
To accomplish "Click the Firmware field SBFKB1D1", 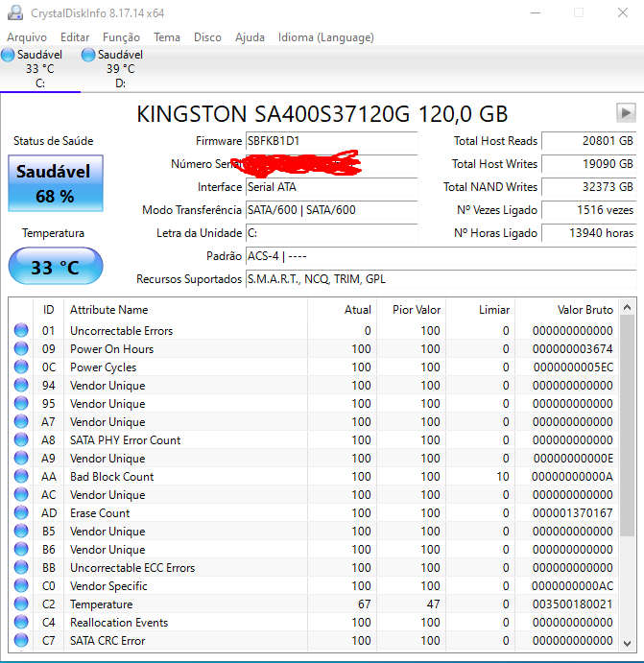I will click(x=331, y=141).
